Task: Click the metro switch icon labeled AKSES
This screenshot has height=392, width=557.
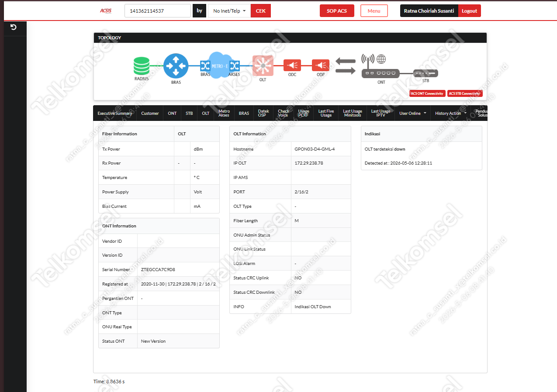Action: pyautogui.click(x=235, y=66)
